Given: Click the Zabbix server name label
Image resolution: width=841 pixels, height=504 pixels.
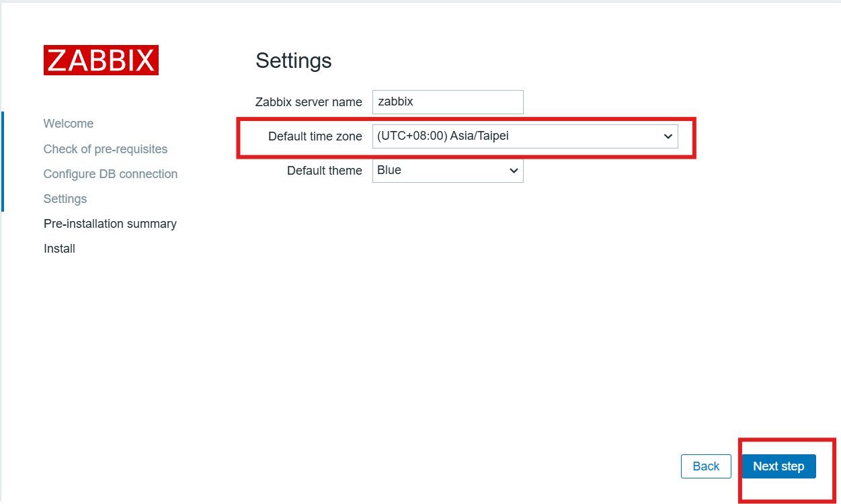Looking at the screenshot, I should (x=309, y=102).
